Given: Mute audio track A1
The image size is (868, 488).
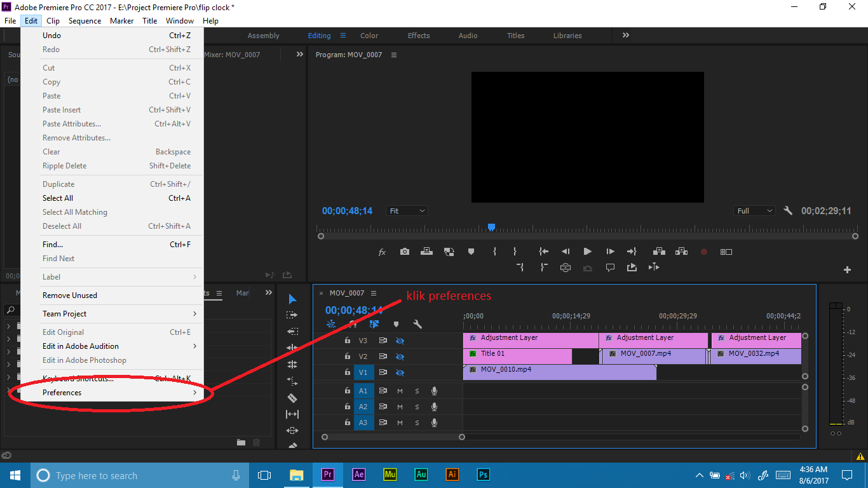Looking at the screenshot, I should coord(400,391).
